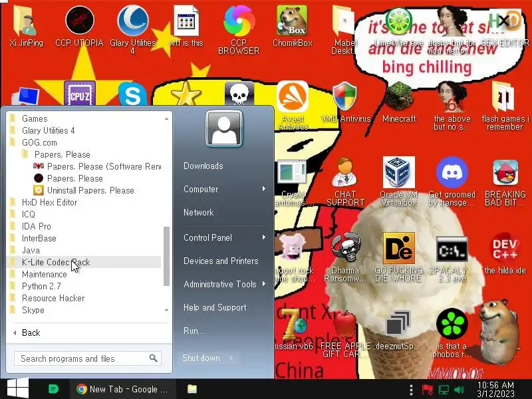Open the Discord 'Get groomed' icon

452,182
